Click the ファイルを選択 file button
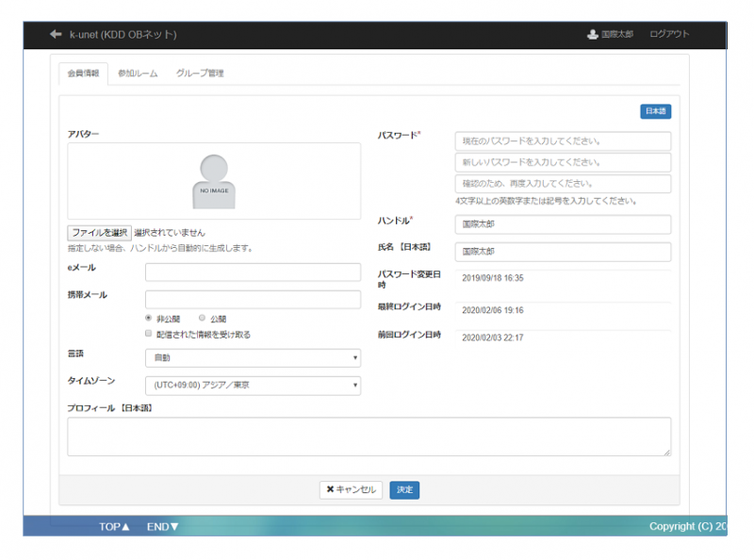This screenshot has width=754, height=560. [99, 233]
